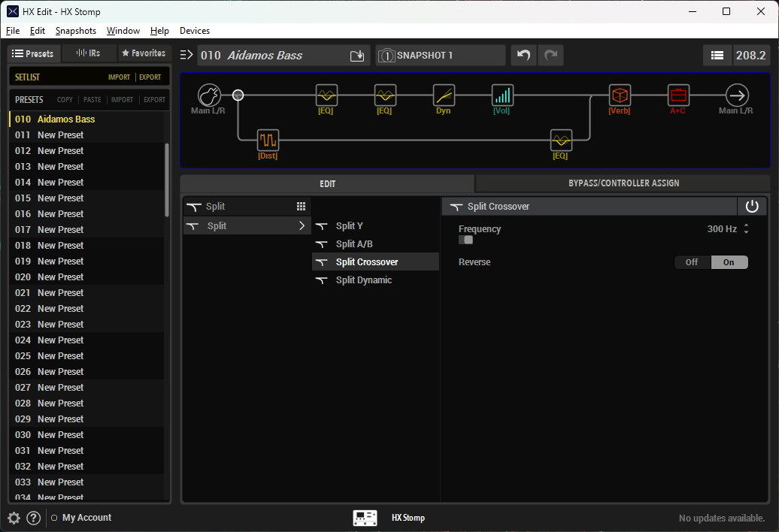Open the model grid view icon
The width and height of the screenshot is (779, 532).
pos(301,207)
